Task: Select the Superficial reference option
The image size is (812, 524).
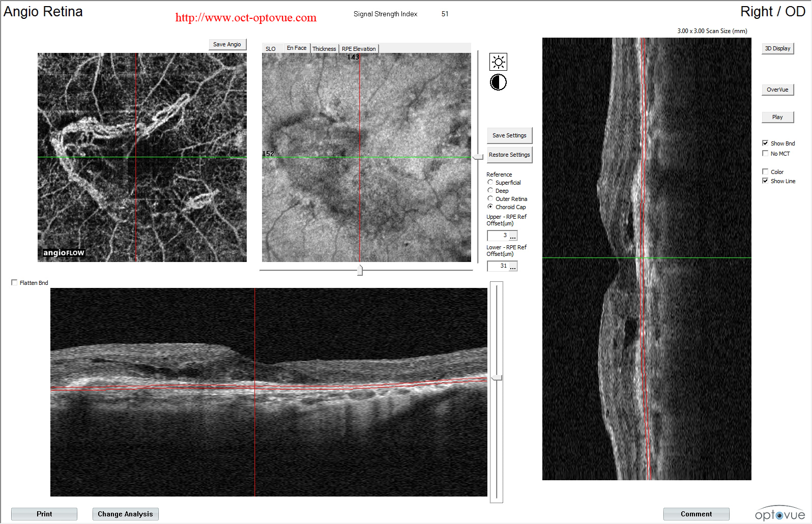Action: pyautogui.click(x=490, y=182)
